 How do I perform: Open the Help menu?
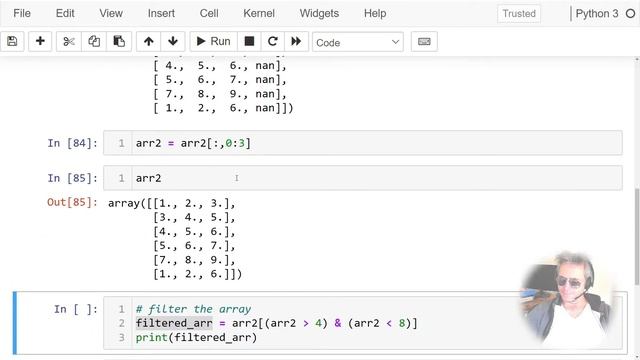tap(375, 13)
